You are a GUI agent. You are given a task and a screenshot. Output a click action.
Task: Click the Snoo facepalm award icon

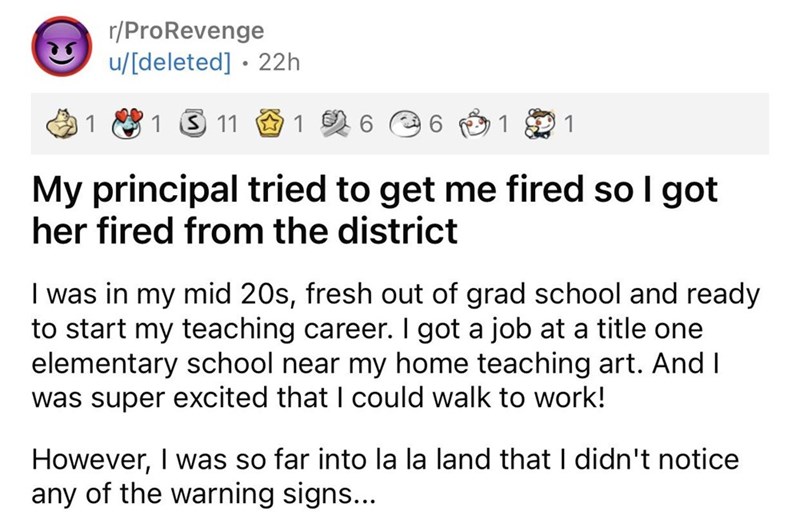pyautogui.click(x=473, y=125)
